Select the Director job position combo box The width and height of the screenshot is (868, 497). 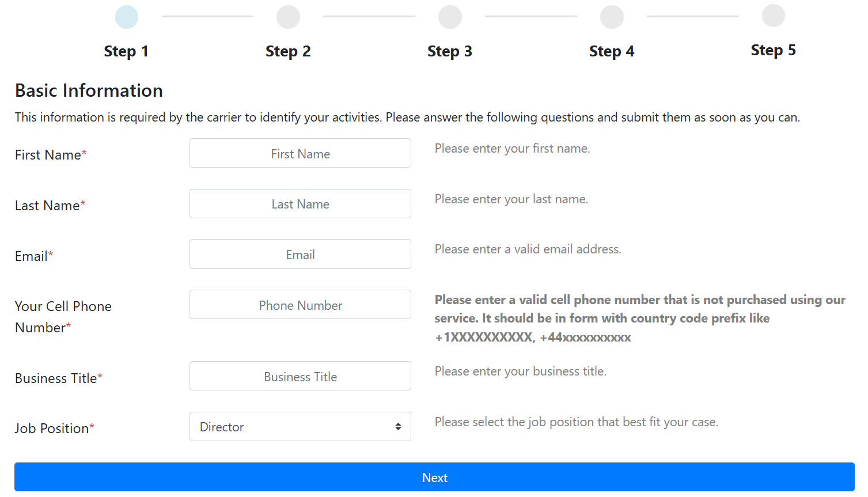tap(300, 427)
